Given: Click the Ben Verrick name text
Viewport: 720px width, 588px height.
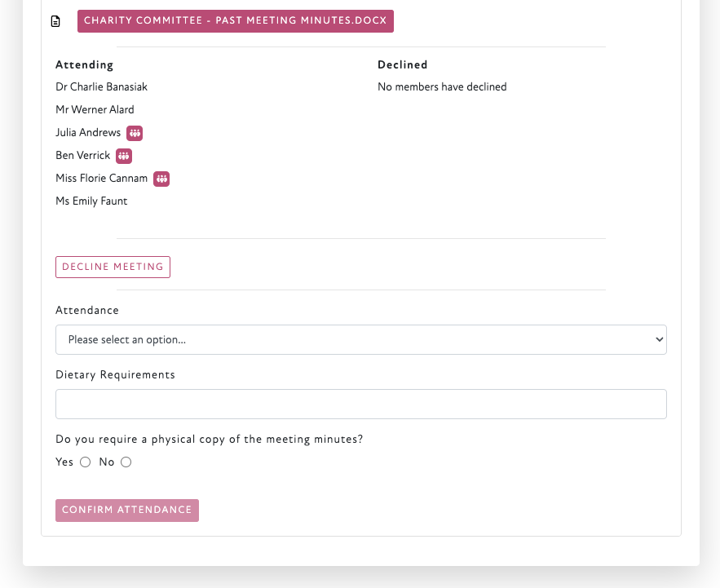Looking at the screenshot, I should pos(82,155).
